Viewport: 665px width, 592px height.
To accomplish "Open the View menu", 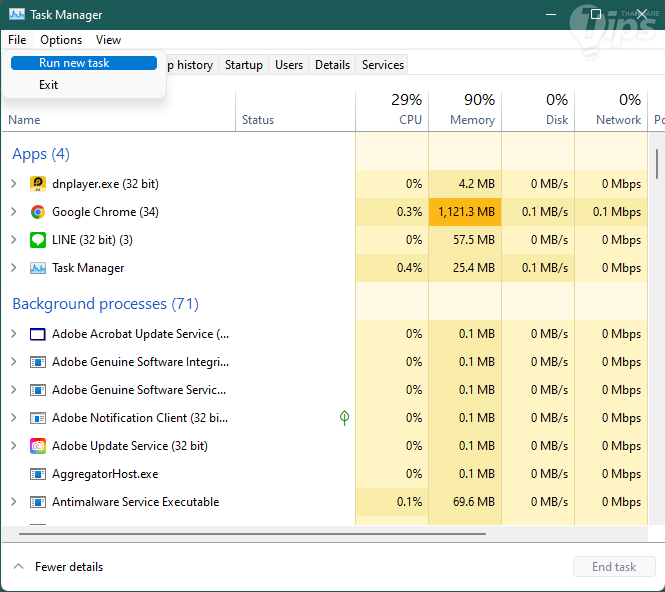I will click(108, 40).
